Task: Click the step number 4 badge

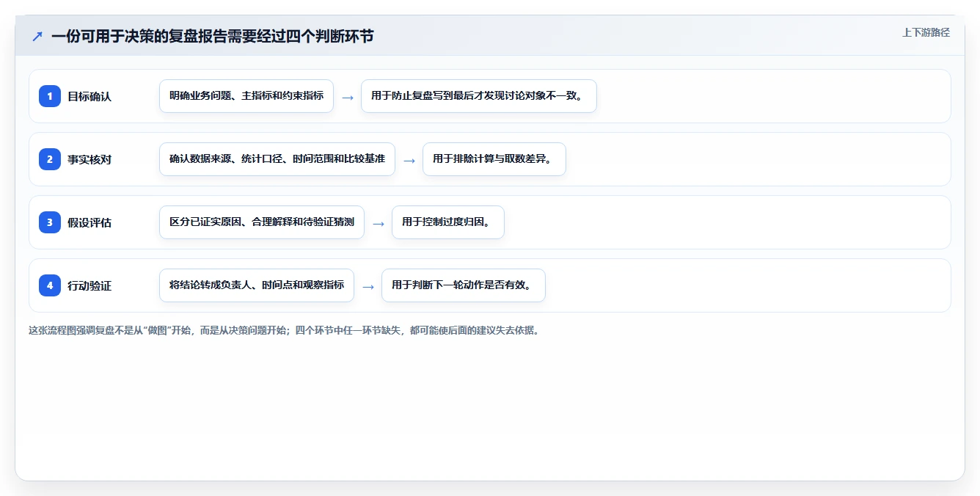Action: [50, 285]
